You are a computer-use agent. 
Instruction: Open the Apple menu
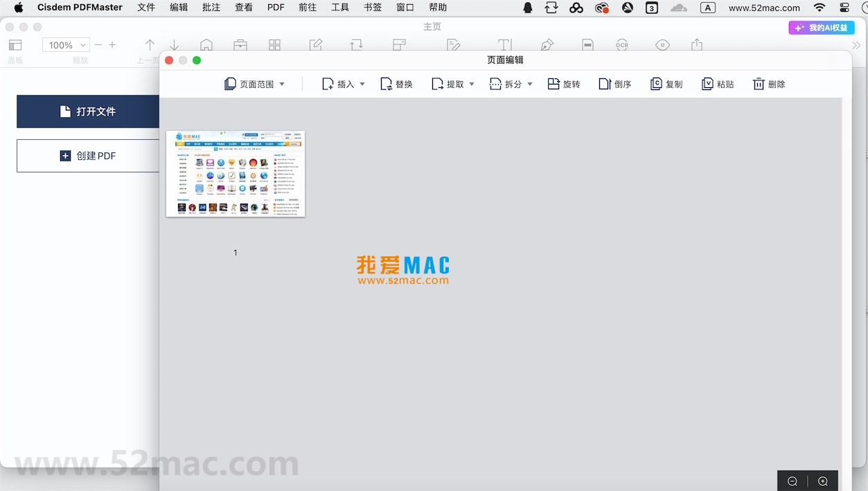pos(18,8)
